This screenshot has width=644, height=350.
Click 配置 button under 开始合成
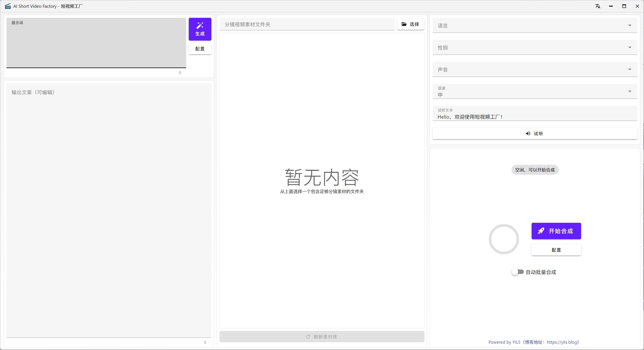pos(556,250)
